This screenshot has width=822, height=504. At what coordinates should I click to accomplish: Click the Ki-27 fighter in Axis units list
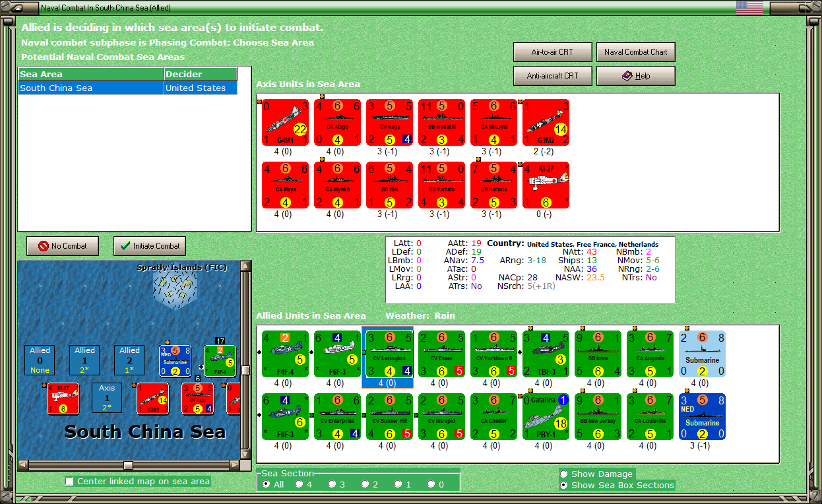point(546,185)
